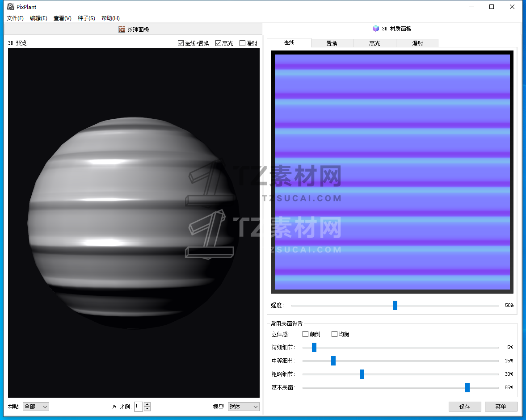This screenshot has height=420, width=526.
Task: Click the 精细细节 value 5% text
Action: pos(510,347)
